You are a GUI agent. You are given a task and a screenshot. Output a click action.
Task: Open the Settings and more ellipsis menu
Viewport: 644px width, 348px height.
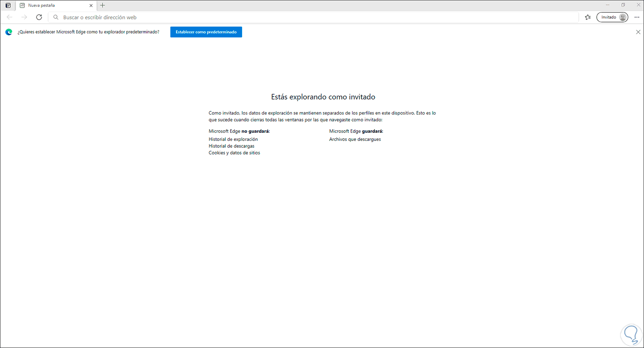pyautogui.click(x=637, y=17)
